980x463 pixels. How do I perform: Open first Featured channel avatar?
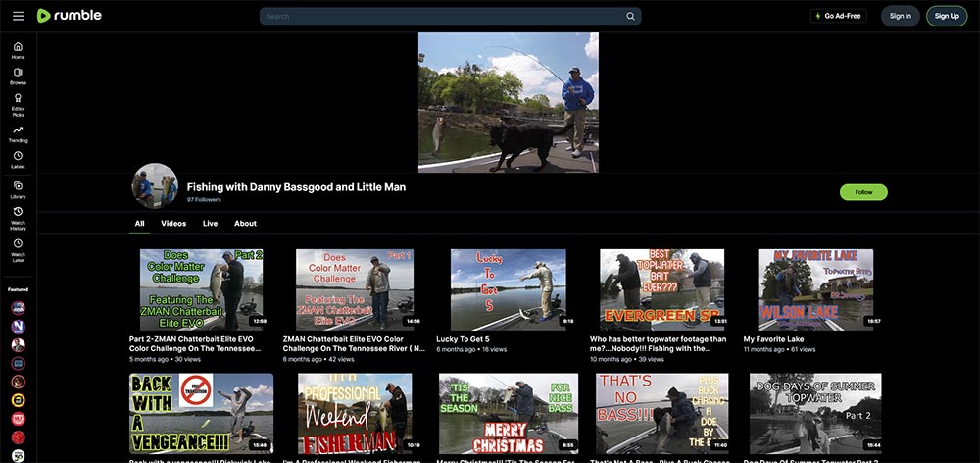click(18, 307)
